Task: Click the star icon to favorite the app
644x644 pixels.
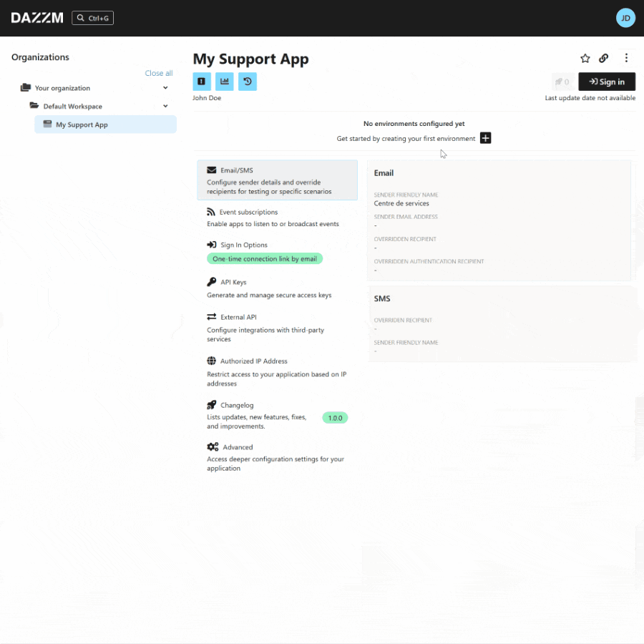Action: [x=585, y=59]
